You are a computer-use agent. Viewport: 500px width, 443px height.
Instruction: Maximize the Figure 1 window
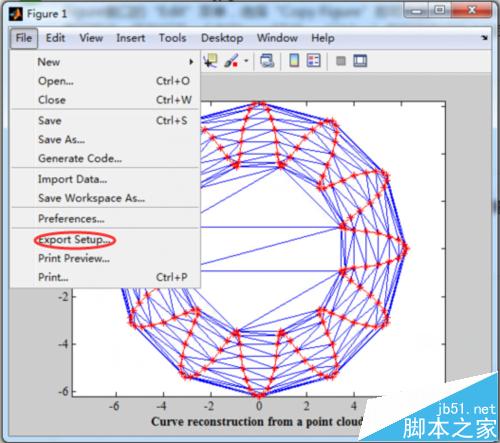tap(440, 11)
